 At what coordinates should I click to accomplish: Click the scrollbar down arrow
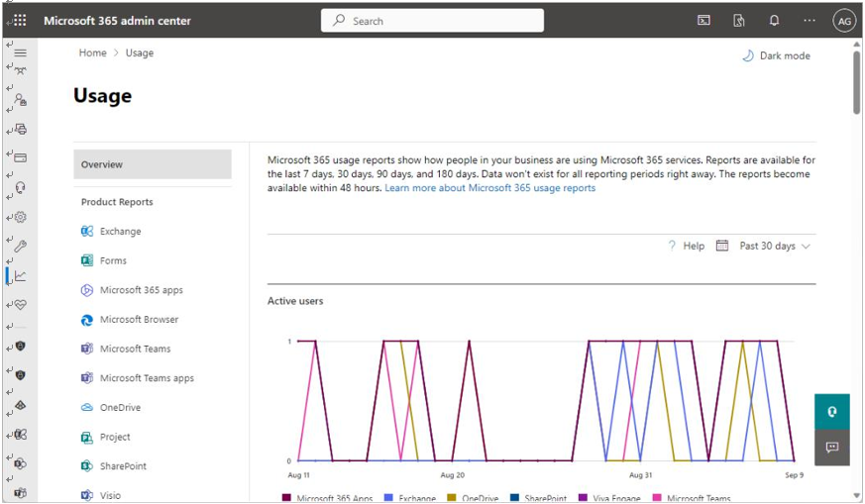(x=857, y=496)
